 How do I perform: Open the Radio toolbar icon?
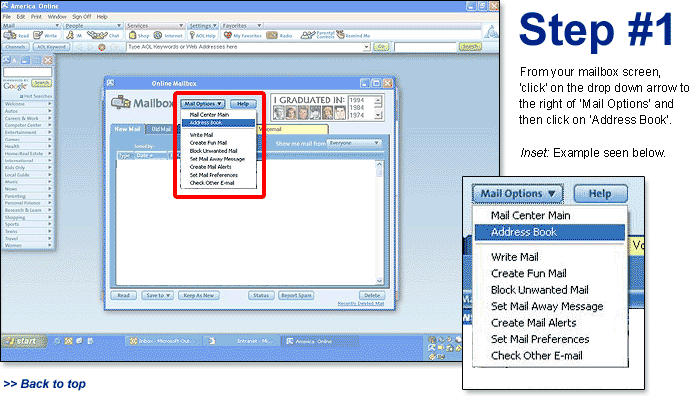(x=280, y=34)
